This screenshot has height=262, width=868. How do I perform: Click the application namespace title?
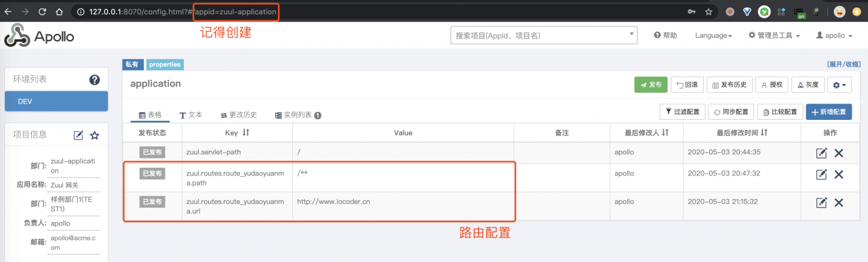(x=155, y=84)
